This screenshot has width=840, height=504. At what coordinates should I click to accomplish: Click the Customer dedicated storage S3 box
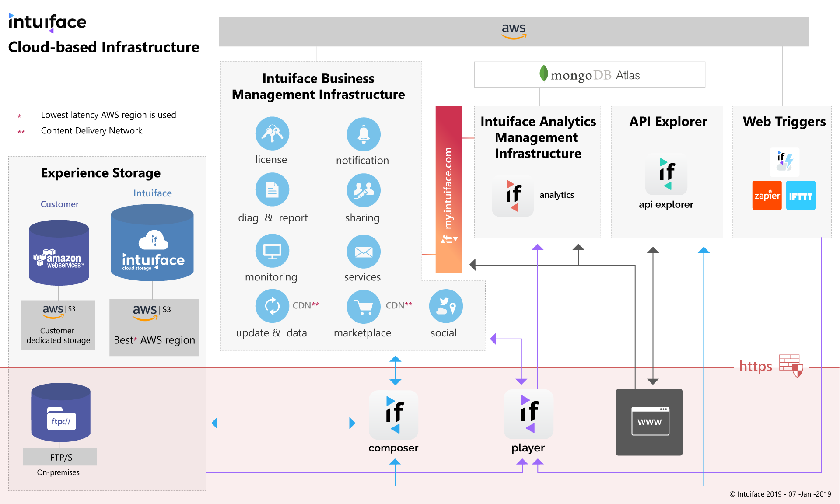click(58, 325)
